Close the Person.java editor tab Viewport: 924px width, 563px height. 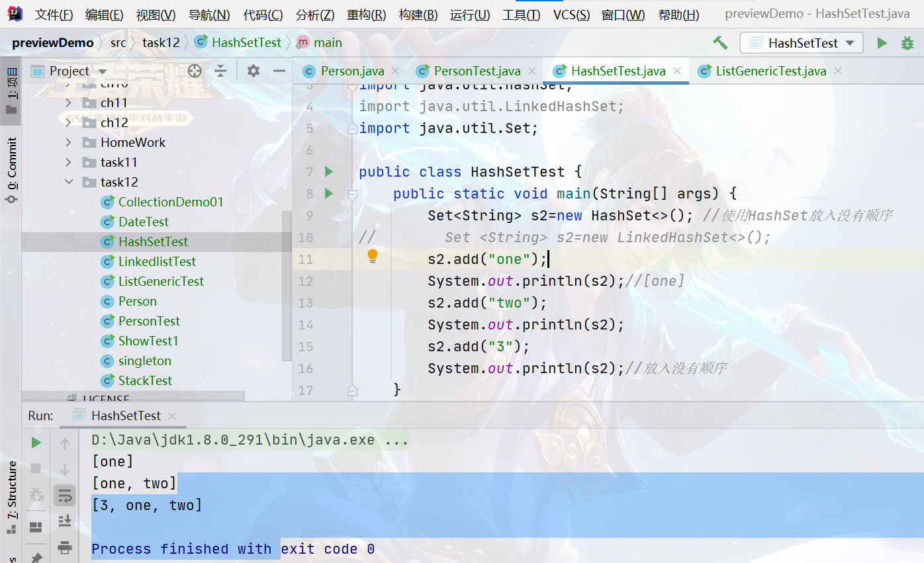click(x=396, y=71)
